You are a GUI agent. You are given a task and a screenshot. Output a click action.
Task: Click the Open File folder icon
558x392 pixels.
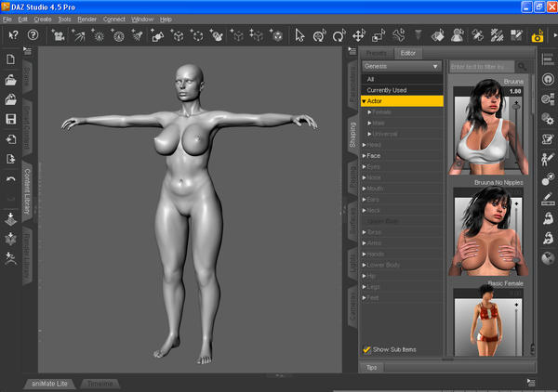pos(10,80)
